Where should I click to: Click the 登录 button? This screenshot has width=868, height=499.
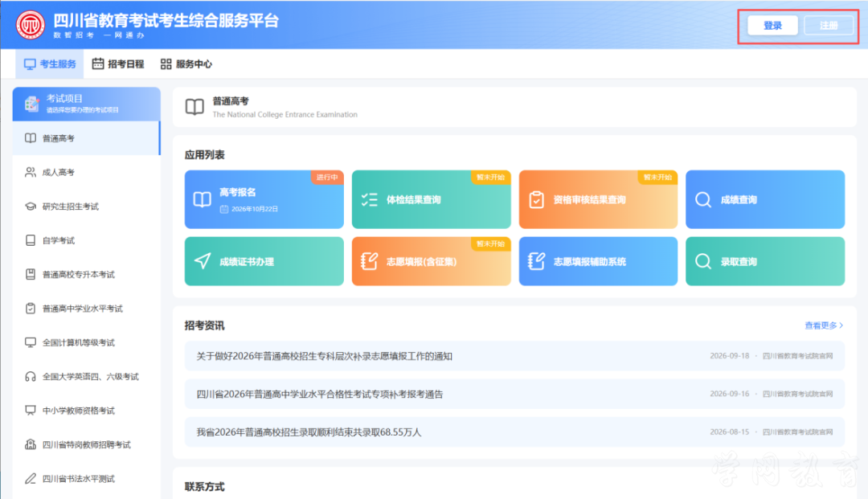coord(772,26)
